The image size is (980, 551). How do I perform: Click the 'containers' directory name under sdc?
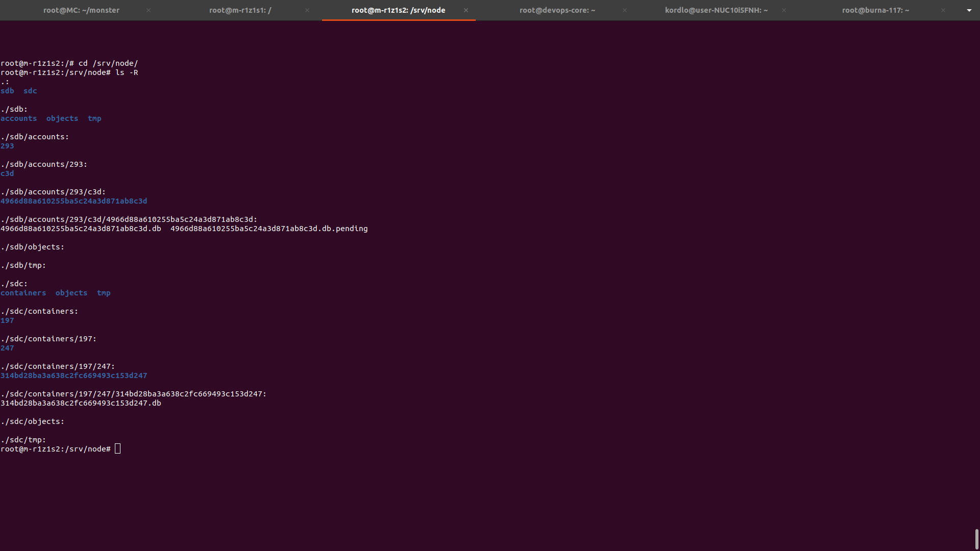23,293
